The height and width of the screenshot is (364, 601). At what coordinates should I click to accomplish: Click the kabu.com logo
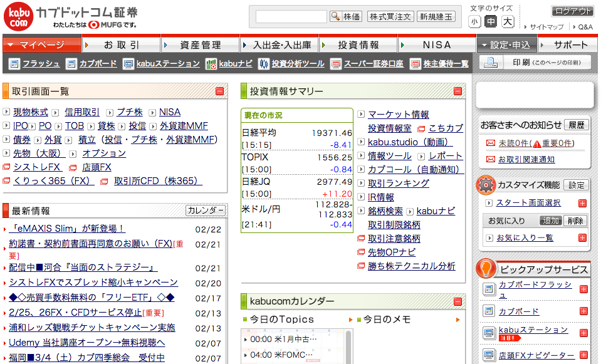click(x=18, y=16)
